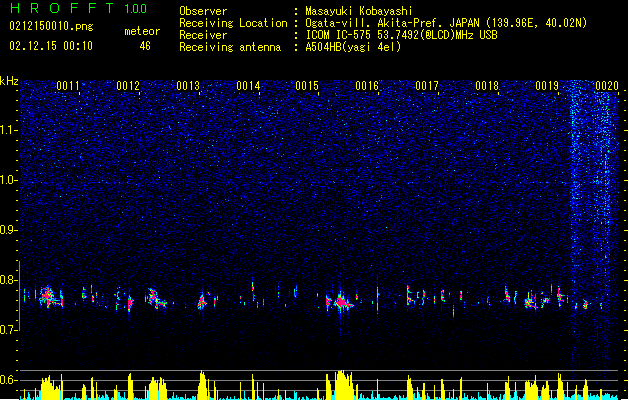Click the 0019 time marker
The image size is (629, 400).
coord(547,86)
